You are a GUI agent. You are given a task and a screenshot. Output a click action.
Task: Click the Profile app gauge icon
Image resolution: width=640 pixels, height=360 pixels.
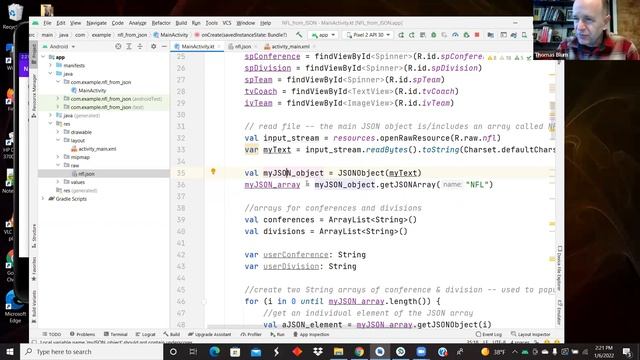455,35
